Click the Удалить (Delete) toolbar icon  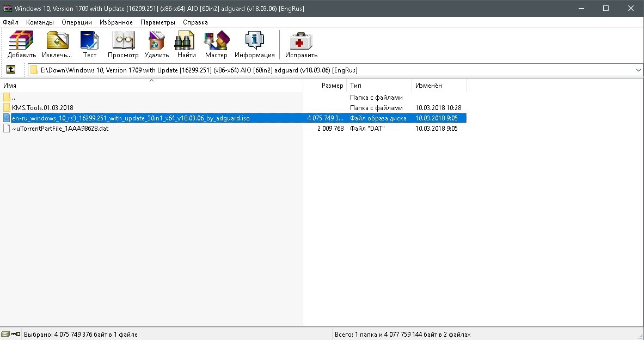coord(156,44)
